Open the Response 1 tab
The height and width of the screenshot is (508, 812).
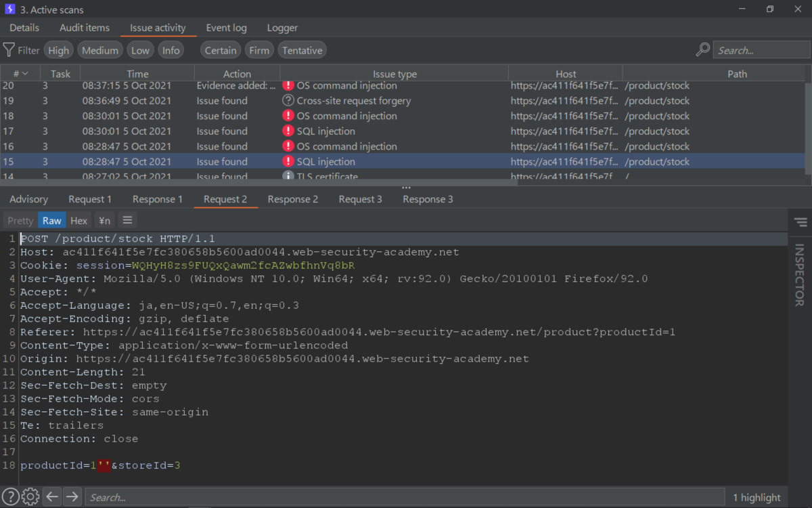158,199
